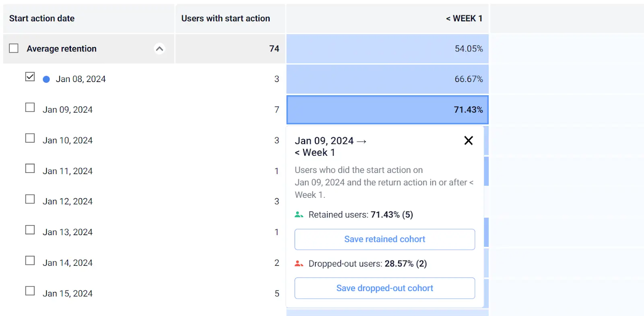Viewport: 644px width, 316px height.
Task: Select the 66.67% retention cell for Jan 08
Action: pyautogui.click(x=387, y=79)
